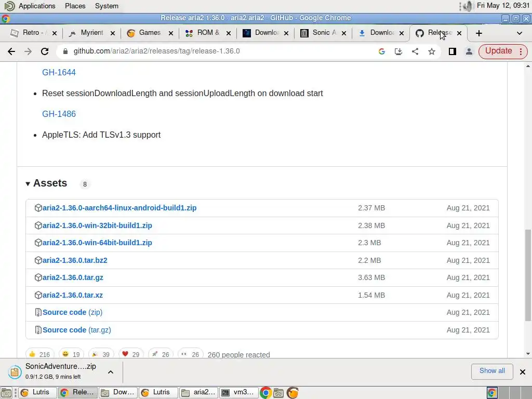Image resolution: width=532 pixels, height=399 pixels.
Task: Download aria2-1.36.0.tar.xz
Action: coord(72,295)
